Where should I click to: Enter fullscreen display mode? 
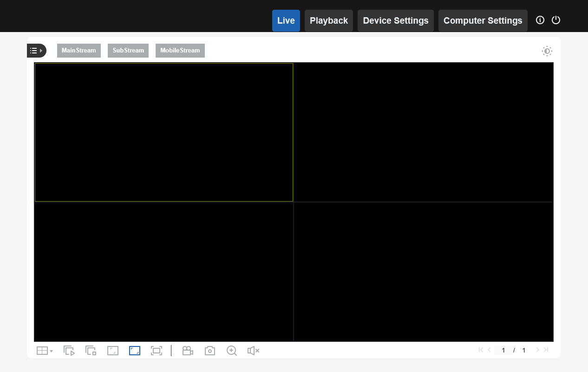(x=157, y=351)
